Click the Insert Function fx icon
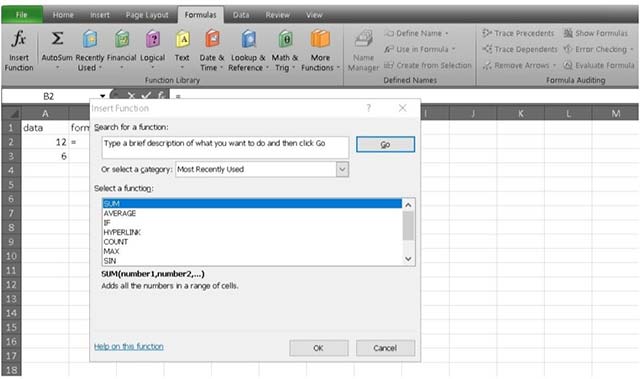 click(19, 39)
